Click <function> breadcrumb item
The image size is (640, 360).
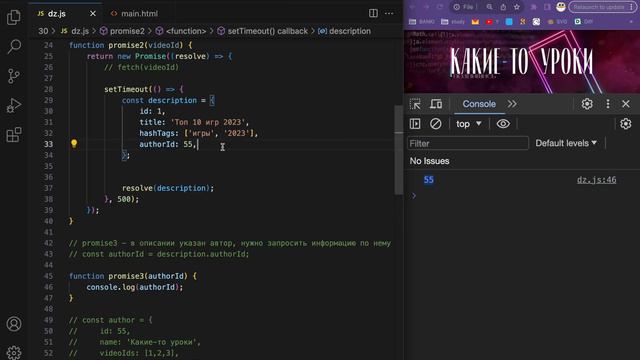pos(181,31)
